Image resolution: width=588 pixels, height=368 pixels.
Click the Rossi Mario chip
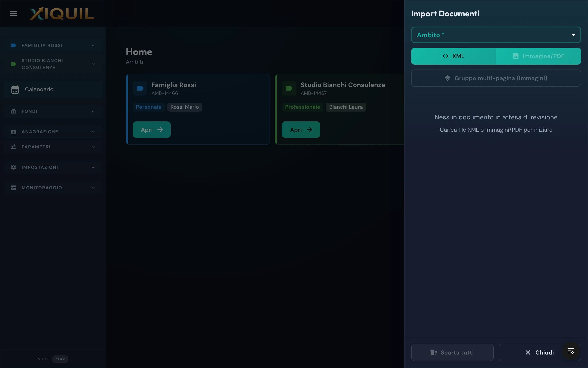pyautogui.click(x=185, y=107)
